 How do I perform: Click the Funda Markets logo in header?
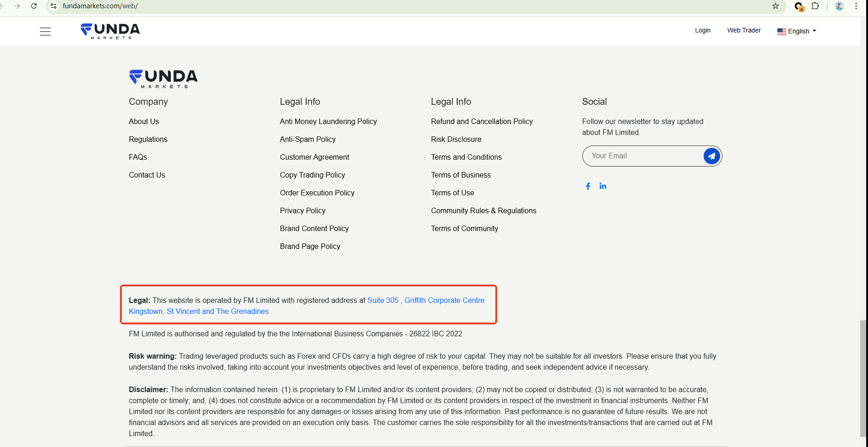[x=110, y=31]
